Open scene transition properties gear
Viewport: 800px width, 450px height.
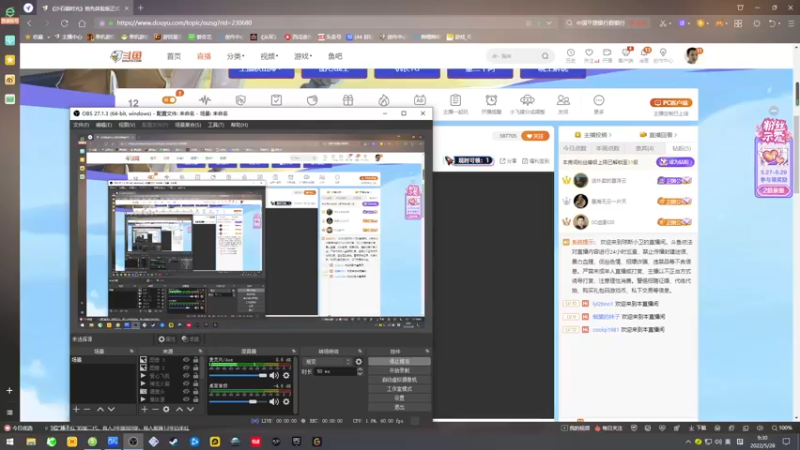tap(359, 362)
